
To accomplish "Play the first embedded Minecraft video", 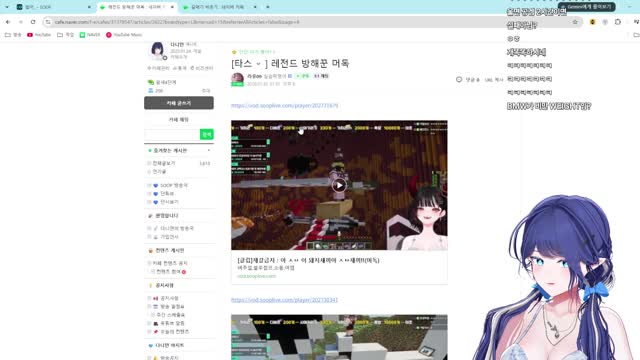I will (x=339, y=185).
